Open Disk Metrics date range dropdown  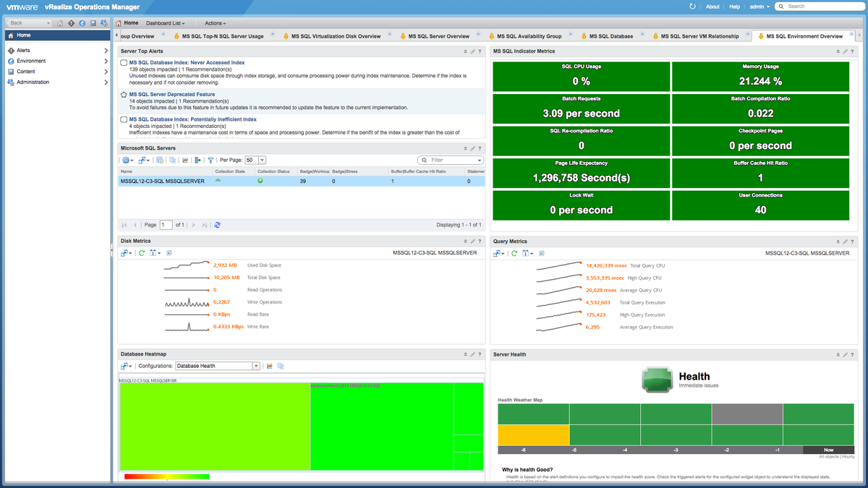(x=154, y=253)
